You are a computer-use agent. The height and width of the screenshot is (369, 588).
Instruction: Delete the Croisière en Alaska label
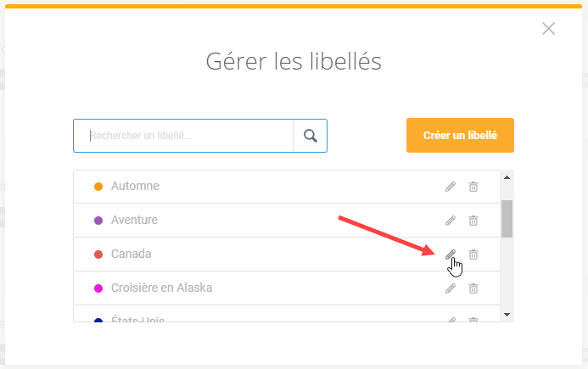tap(473, 288)
